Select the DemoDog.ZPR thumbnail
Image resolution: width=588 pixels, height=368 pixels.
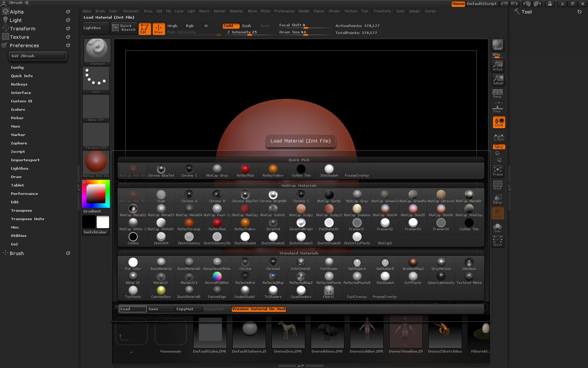288,332
